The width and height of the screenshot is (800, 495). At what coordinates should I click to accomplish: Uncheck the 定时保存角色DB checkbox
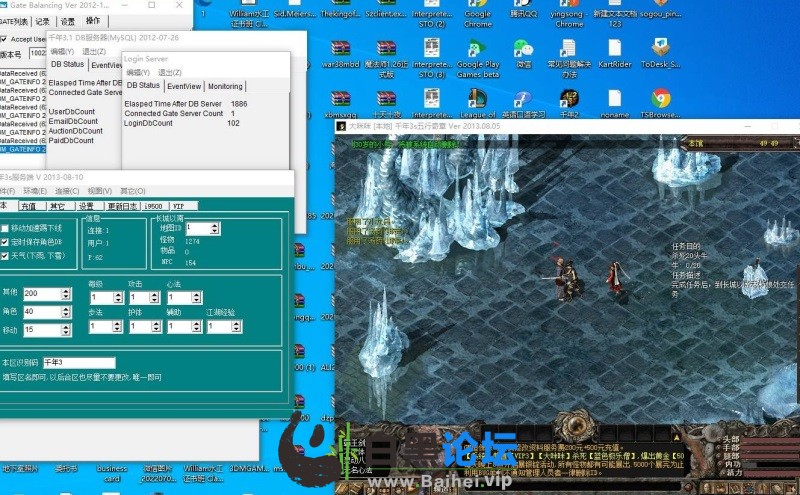(x=5, y=242)
